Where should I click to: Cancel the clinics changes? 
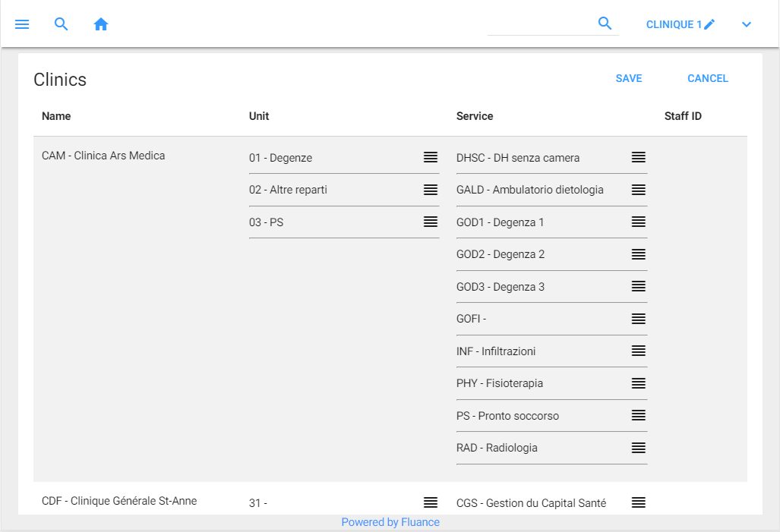coord(707,78)
